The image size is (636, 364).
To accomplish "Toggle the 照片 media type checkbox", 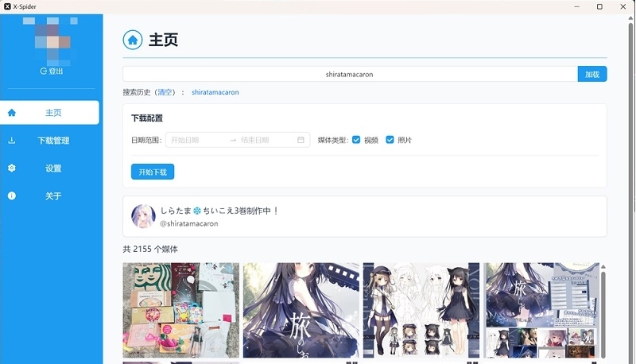I will (x=390, y=140).
